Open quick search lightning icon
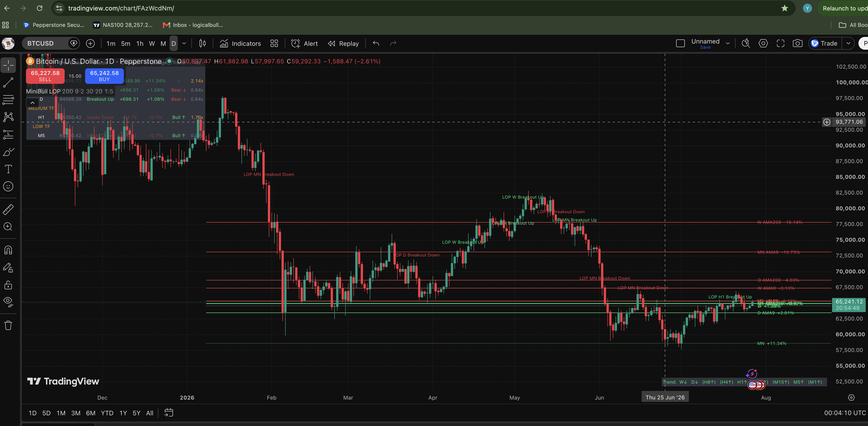The width and height of the screenshot is (868, 426). 746,44
